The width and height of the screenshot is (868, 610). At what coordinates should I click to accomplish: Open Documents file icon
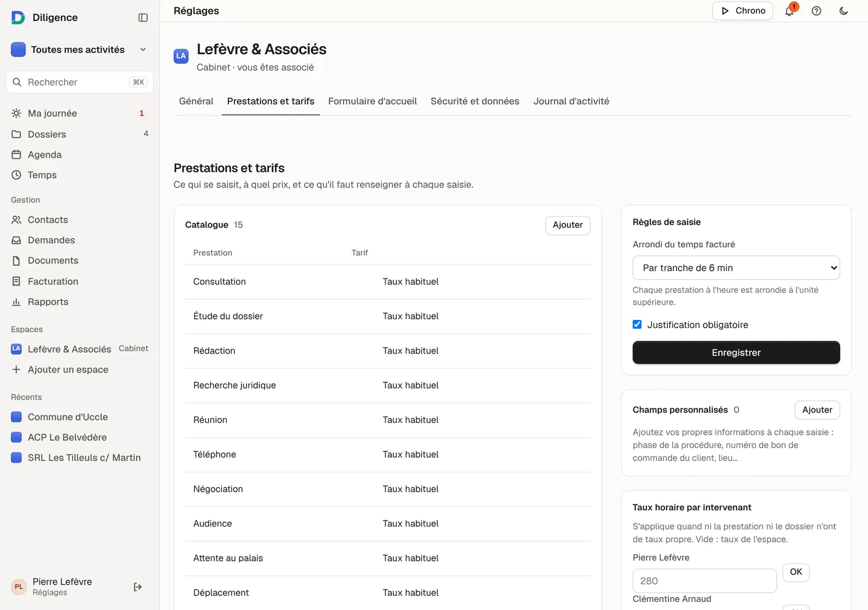coord(16,261)
